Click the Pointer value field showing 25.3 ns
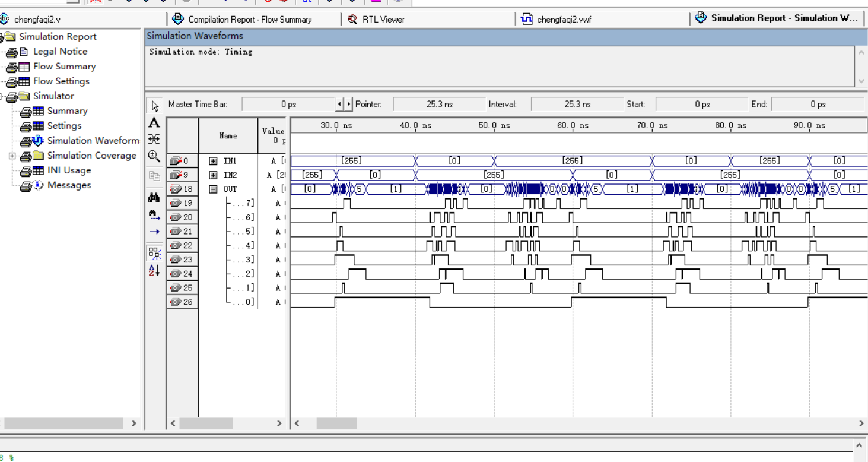 point(439,105)
